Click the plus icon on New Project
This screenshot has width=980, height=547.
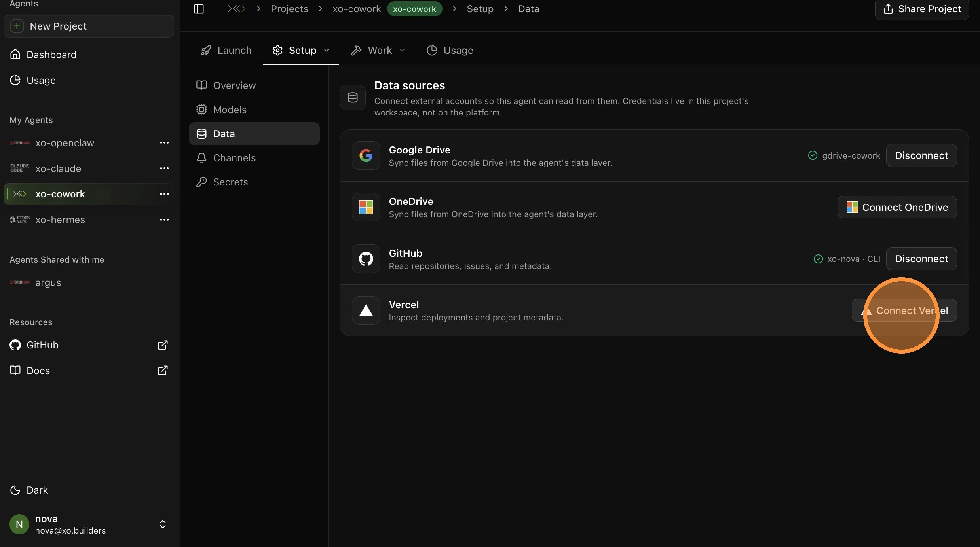point(17,26)
